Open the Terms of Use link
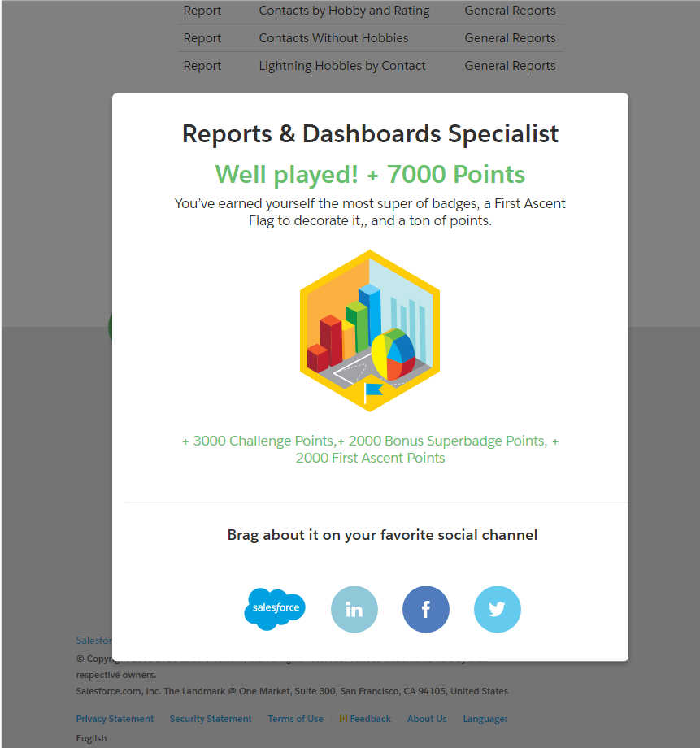Screen dimensions: 700x748 point(295,719)
